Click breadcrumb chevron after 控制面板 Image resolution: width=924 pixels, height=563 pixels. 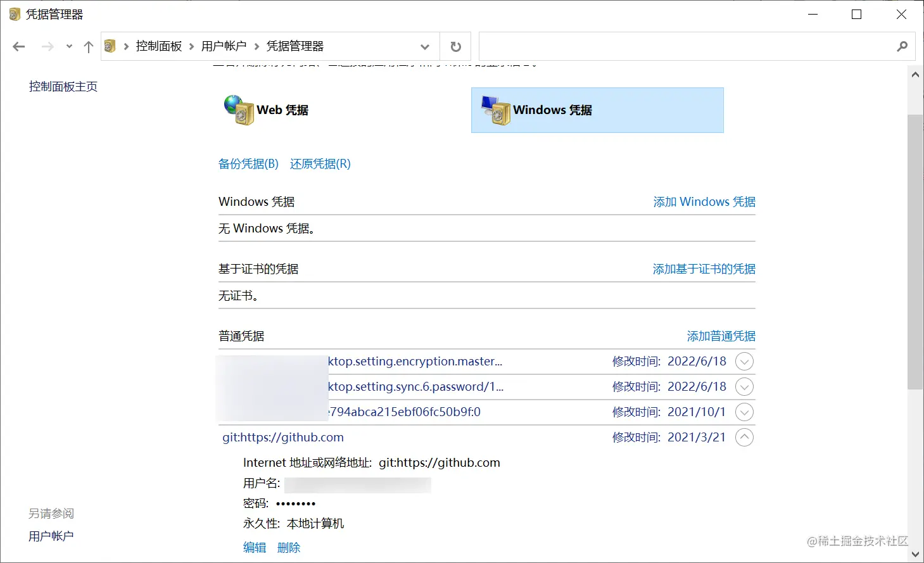[191, 46]
